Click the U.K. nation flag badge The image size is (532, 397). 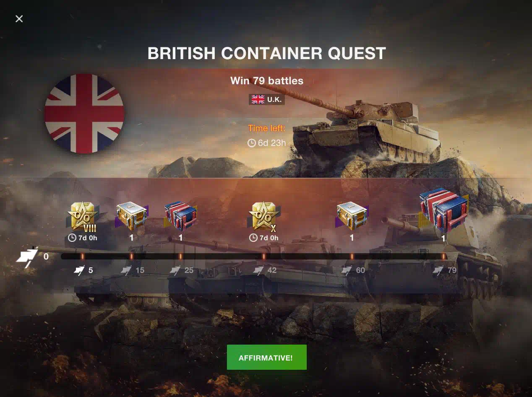coord(267,99)
